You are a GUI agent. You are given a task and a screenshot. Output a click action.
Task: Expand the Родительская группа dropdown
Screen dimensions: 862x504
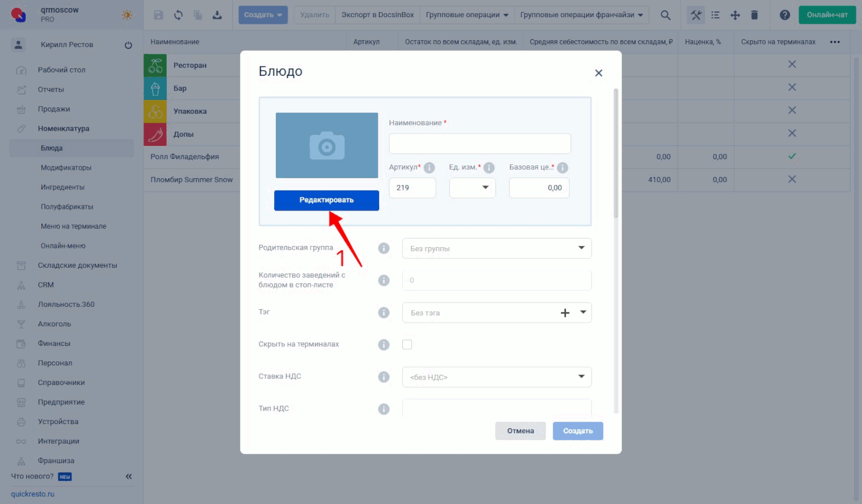point(497,248)
